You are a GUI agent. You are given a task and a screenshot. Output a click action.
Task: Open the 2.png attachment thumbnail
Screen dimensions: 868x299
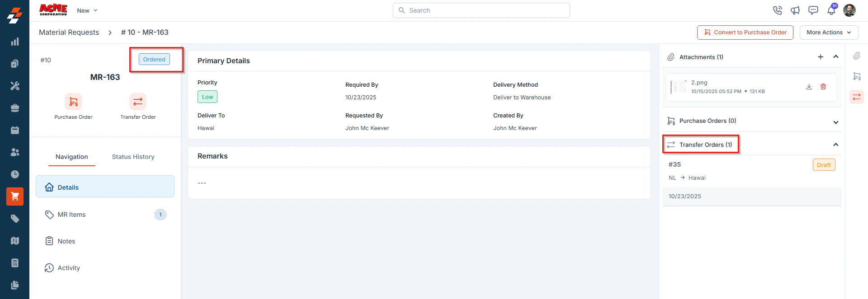click(x=678, y=87)
